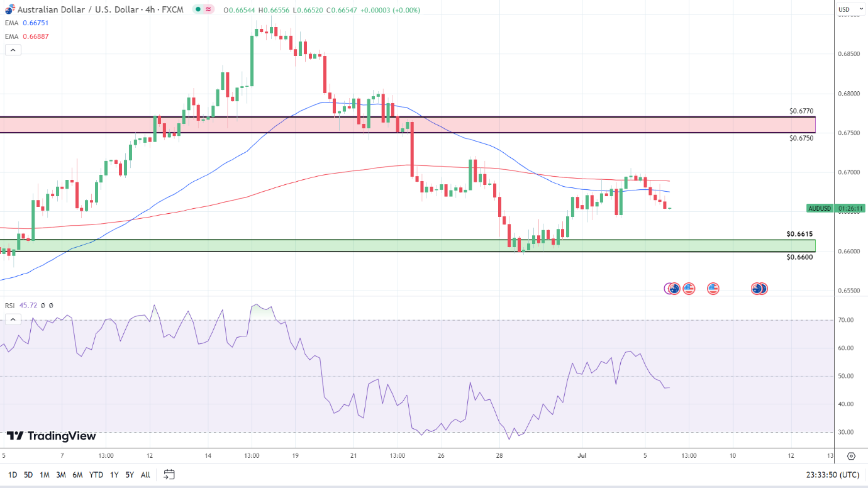Click the AUDUSD current price label
868x488 pixels.
tap(820, 208)
